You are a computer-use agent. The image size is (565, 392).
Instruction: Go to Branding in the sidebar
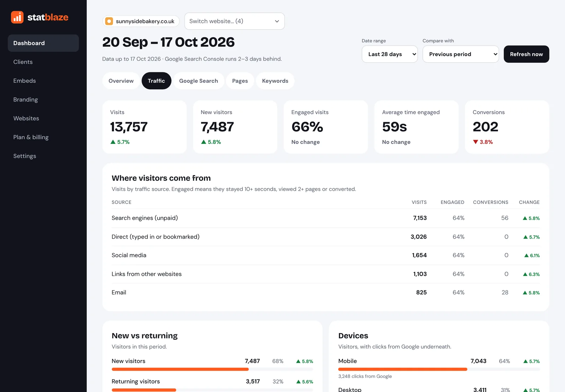pos(43,99)
